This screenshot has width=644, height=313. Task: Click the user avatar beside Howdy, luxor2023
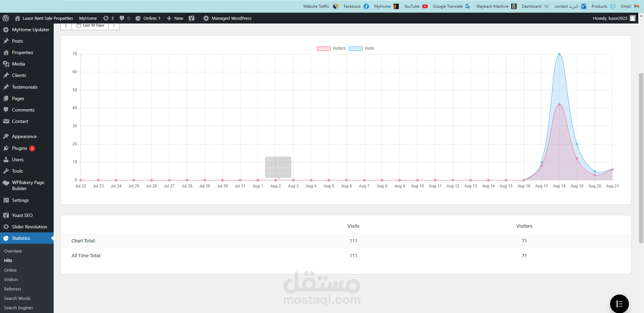[x=633, y=18]
